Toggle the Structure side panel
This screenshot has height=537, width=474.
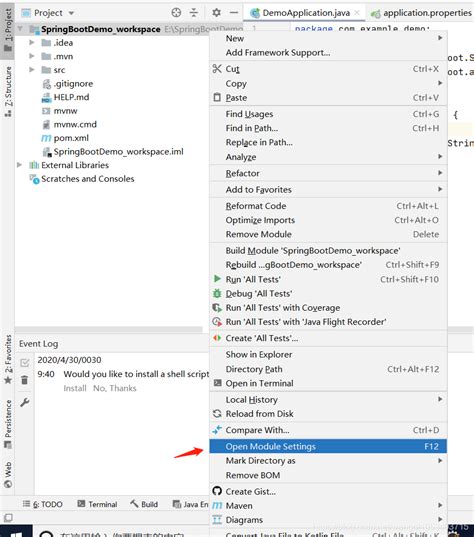coord(8,91)
